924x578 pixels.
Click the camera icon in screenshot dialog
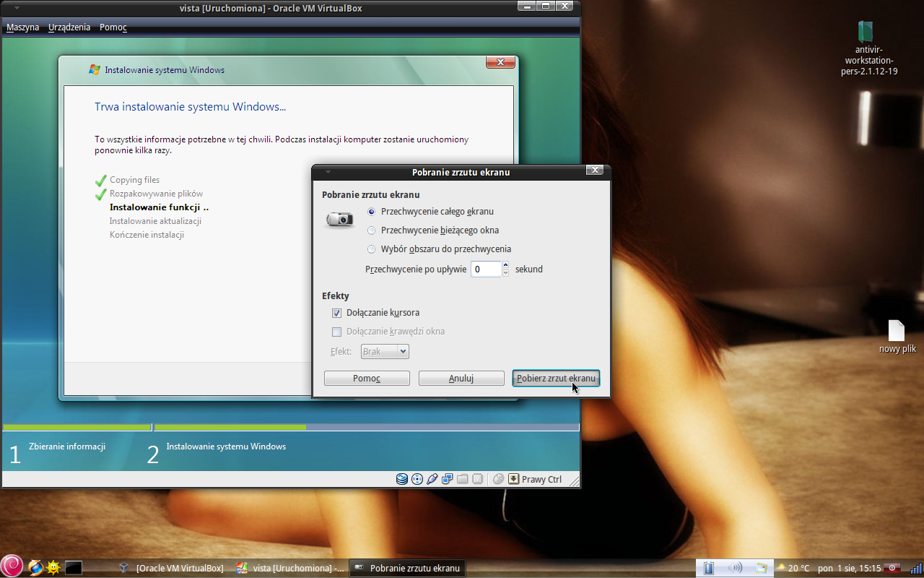pos(339,219)
